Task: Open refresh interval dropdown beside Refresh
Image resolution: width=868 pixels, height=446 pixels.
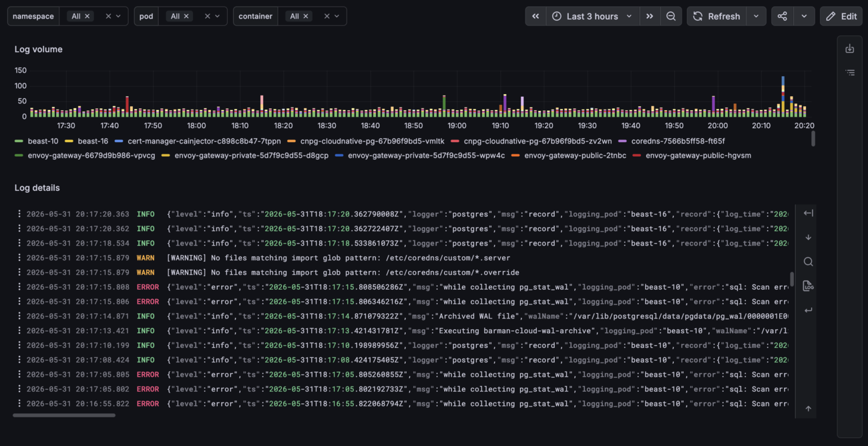Action: 756,16
